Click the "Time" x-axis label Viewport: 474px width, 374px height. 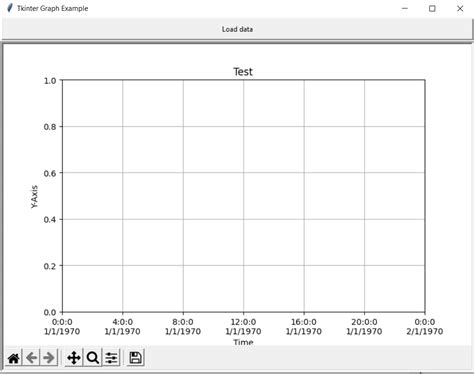coord(243,342)
